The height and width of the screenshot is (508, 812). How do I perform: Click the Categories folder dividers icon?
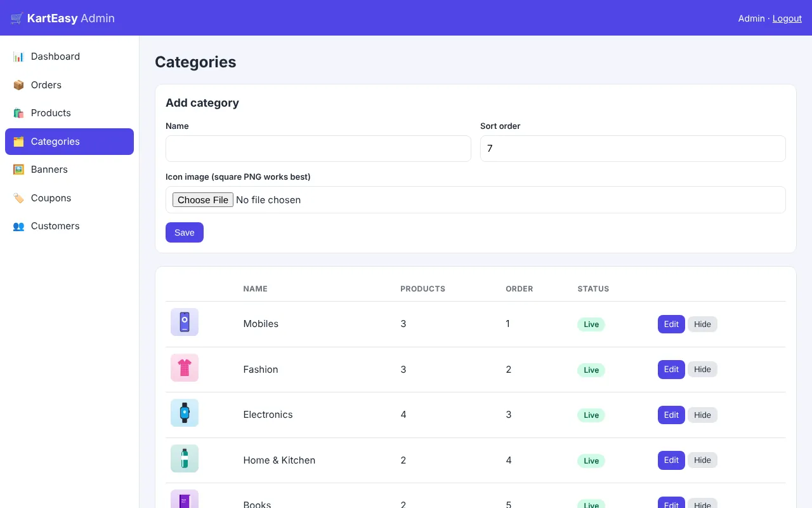(18, 142)
